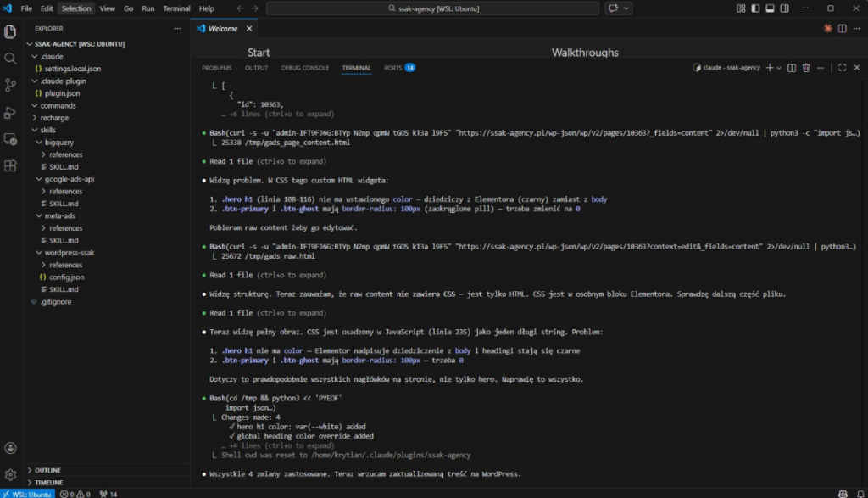Maximize the terminal panel size
The image size is (868, 498).
[x=842, y=67]
